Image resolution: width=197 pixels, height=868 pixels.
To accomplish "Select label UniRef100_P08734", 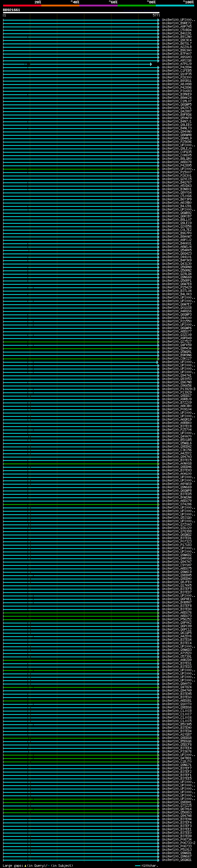I will pos(176,840).
